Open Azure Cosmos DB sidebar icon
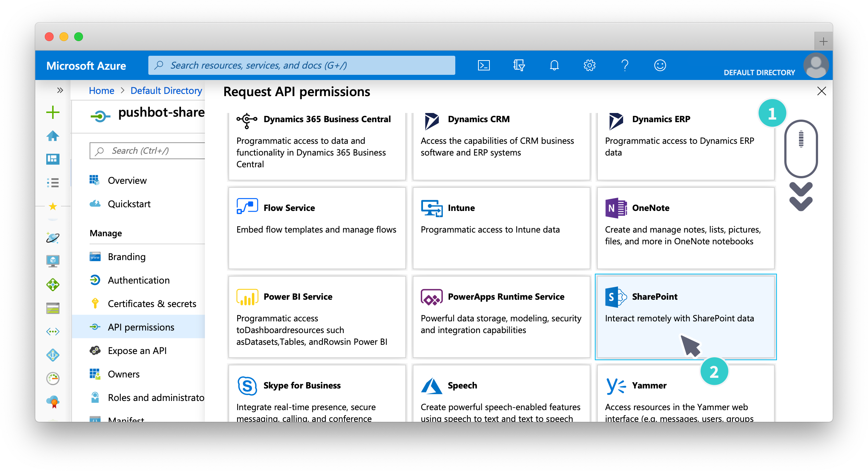Viewport: 868px width, 471px height. 53,238
